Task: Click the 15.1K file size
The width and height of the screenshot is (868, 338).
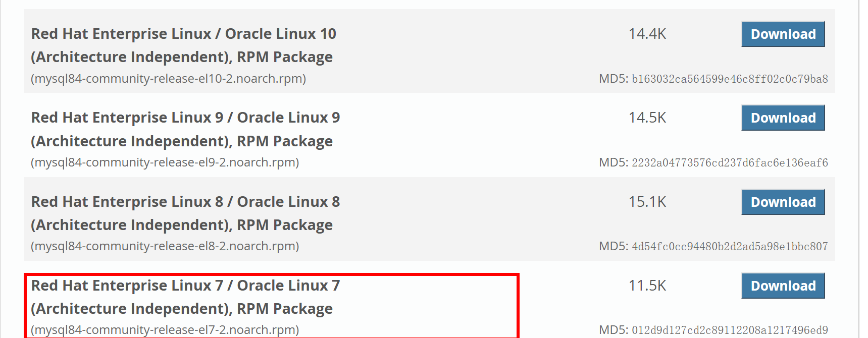Action: click(647, 202)
